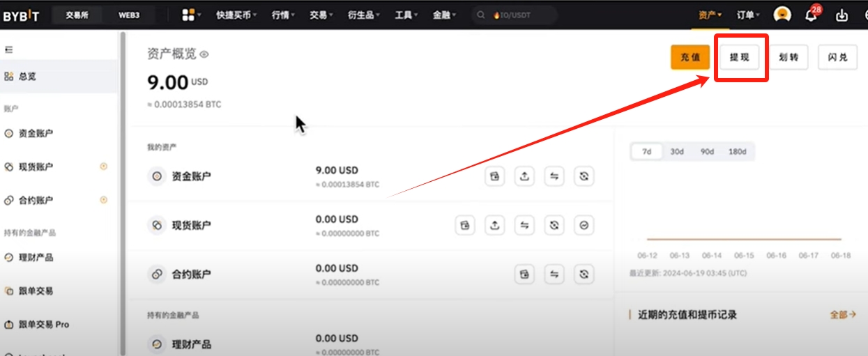
Task: Click the ≈ 0.00013854 BTC total under 9.00 USD
Action: [x=184, y=105]
